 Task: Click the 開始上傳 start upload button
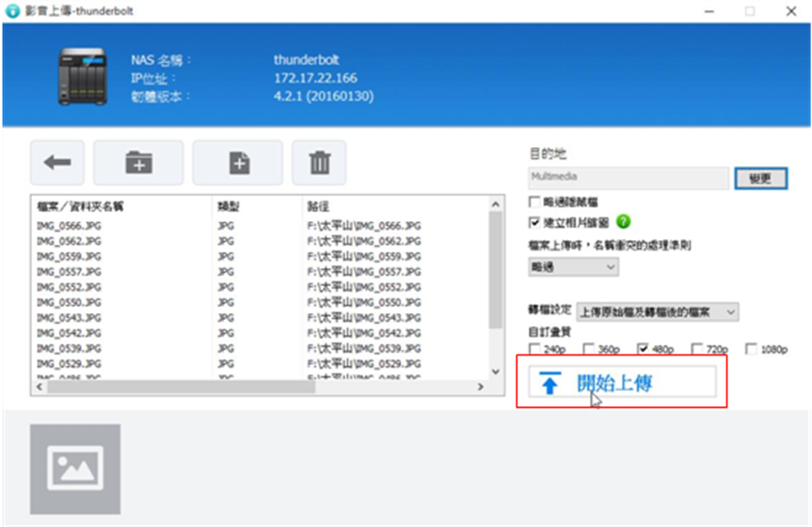[622, 383]
